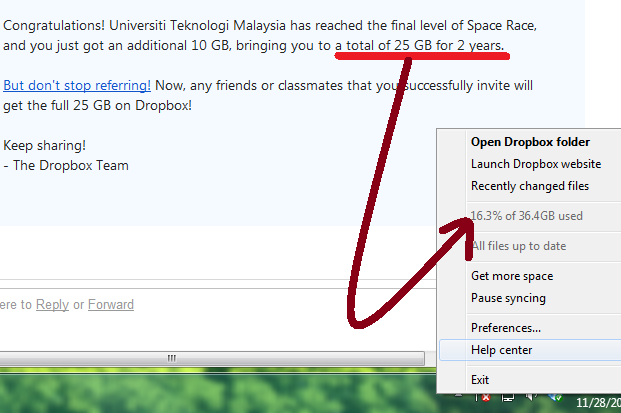Select Launch Dropbox website menu entry
The width and height of the screenshot is (621, 413).
tap(536, 164)
